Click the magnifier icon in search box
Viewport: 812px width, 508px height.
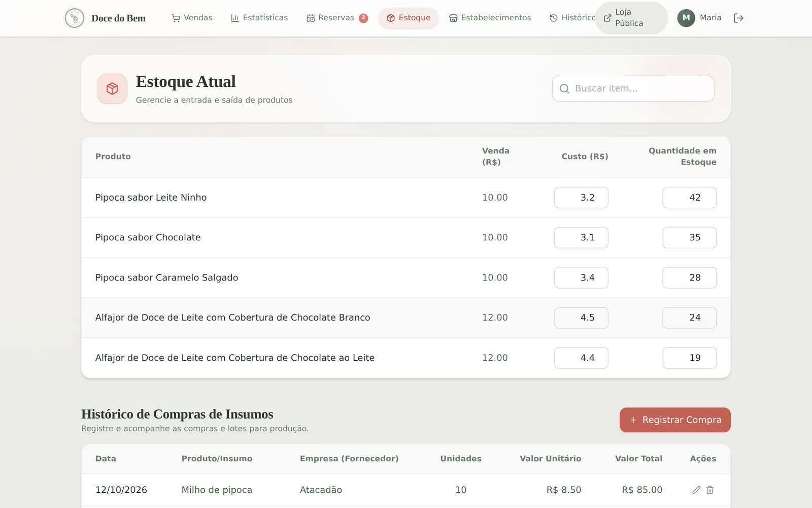(564, 89)
